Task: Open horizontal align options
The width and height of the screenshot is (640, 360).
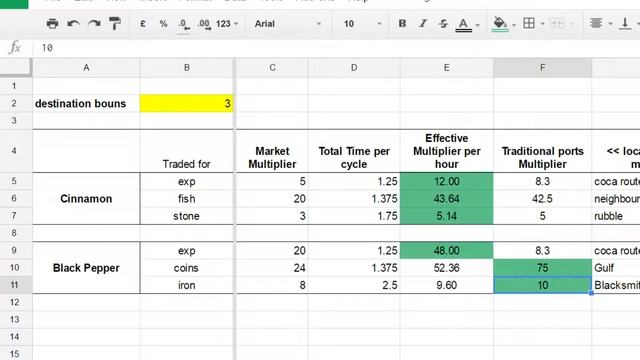Action: click(600, 23)
